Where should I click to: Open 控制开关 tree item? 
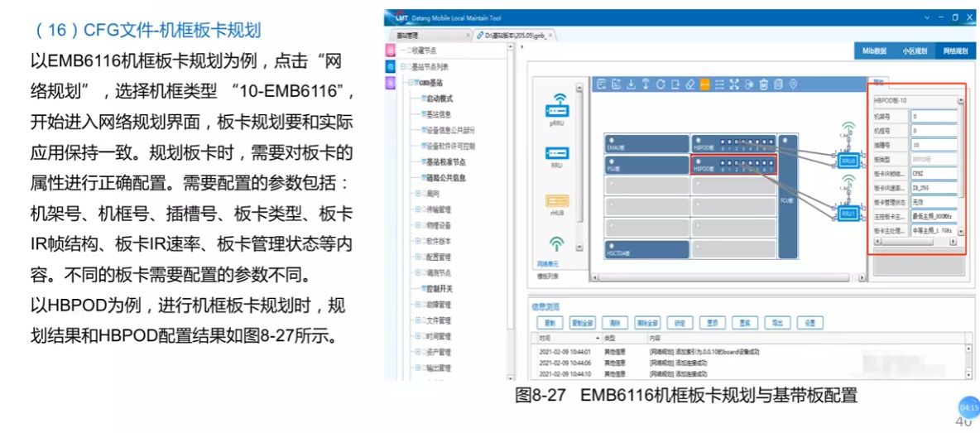438,289
